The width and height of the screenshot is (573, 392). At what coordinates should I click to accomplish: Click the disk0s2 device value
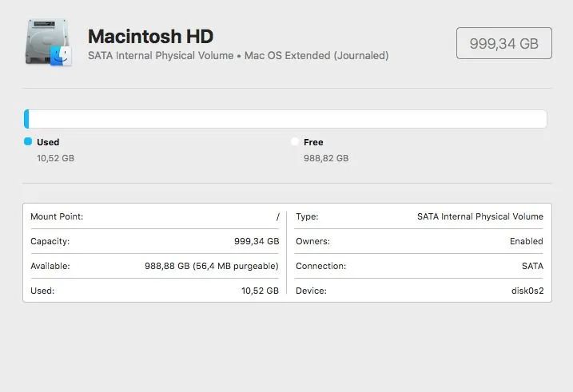pos(527,291)
